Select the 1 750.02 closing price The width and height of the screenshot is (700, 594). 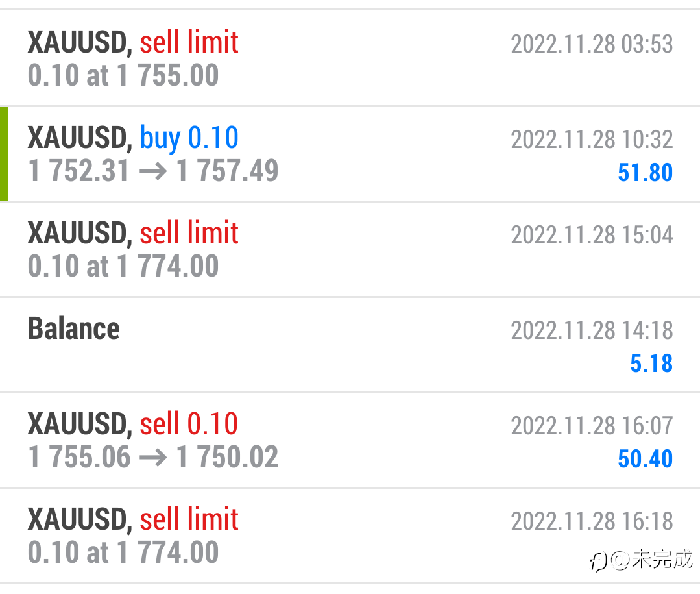coord(227,457)
